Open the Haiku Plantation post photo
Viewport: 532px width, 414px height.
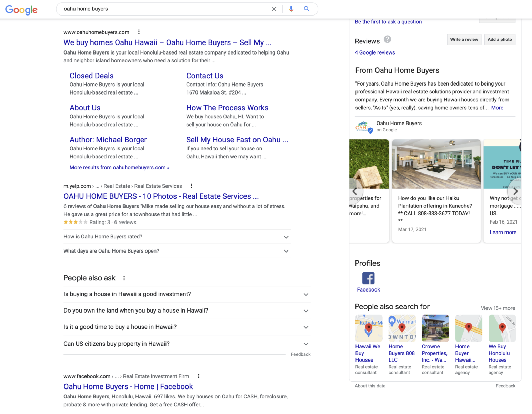tap(436, 164)
